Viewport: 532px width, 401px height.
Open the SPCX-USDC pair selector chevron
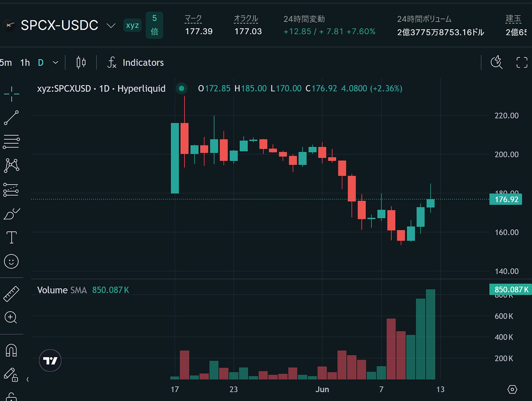pyautogui.click(x=111, y=25)
